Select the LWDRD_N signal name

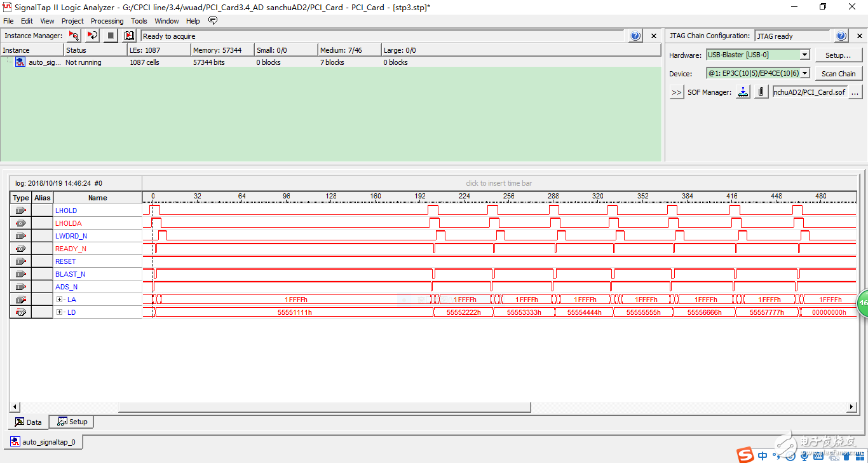click(x=71, y=236)
